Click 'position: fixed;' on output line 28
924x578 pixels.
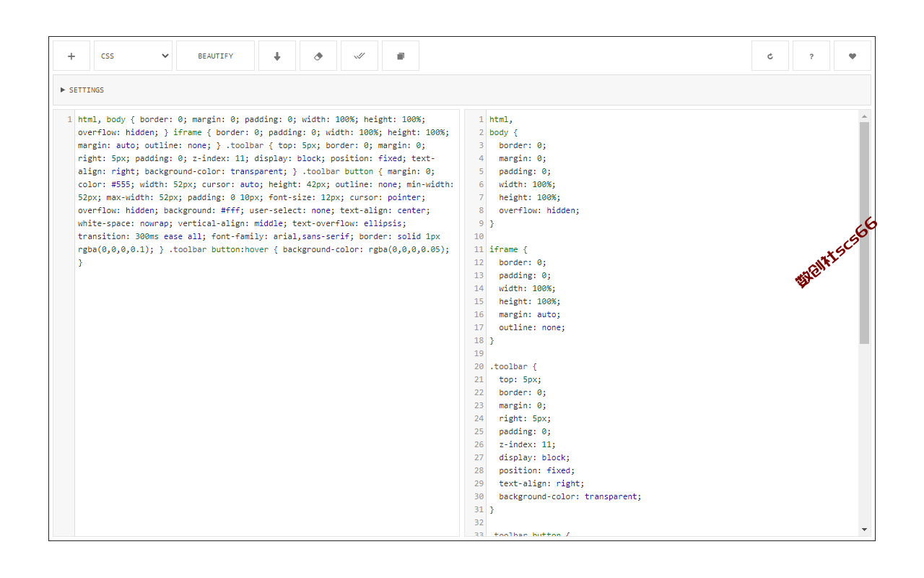pos(537,470)
